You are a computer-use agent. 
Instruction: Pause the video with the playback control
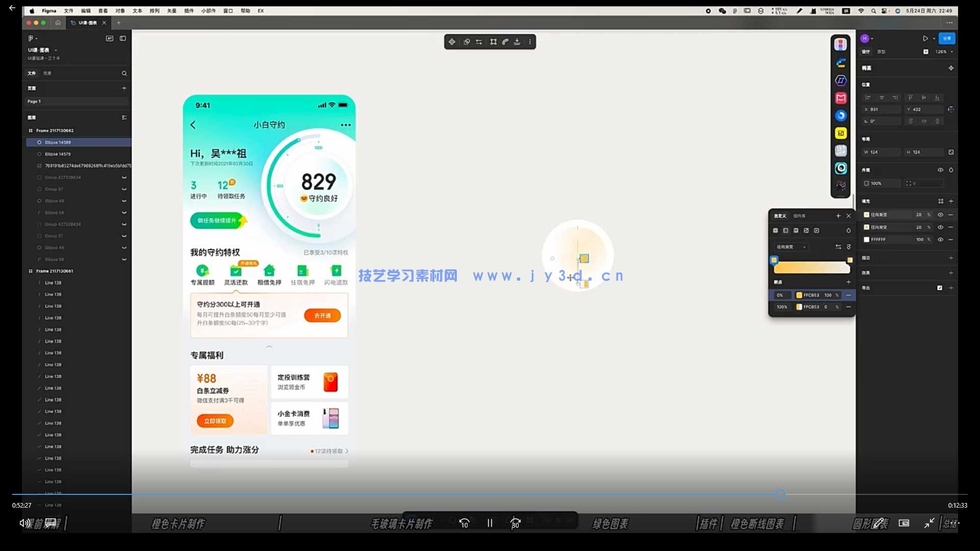point(489,523)
